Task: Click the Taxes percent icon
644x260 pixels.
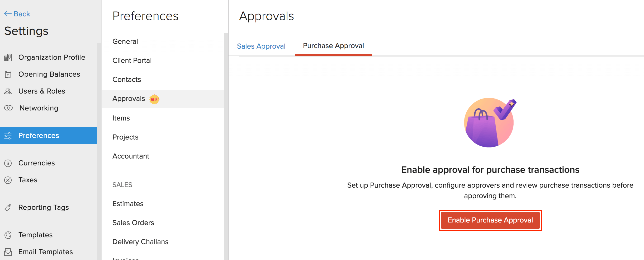Action: (8, 180)
